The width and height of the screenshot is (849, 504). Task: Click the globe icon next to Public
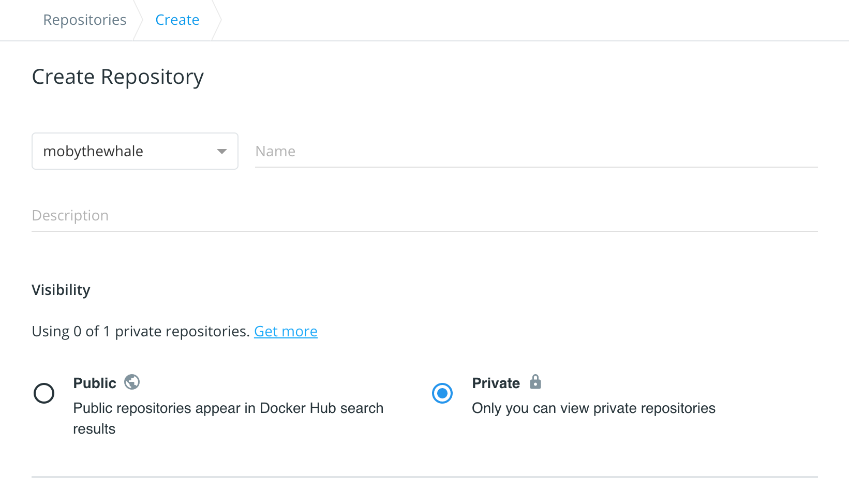132,382
